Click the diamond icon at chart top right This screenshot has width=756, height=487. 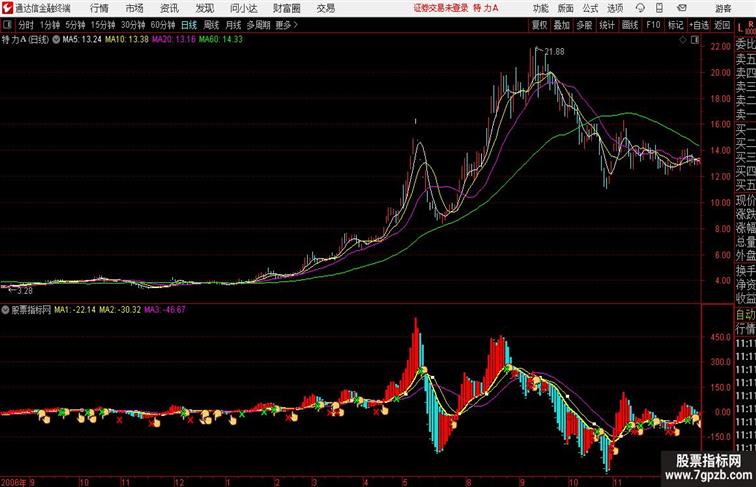point(683,40)
